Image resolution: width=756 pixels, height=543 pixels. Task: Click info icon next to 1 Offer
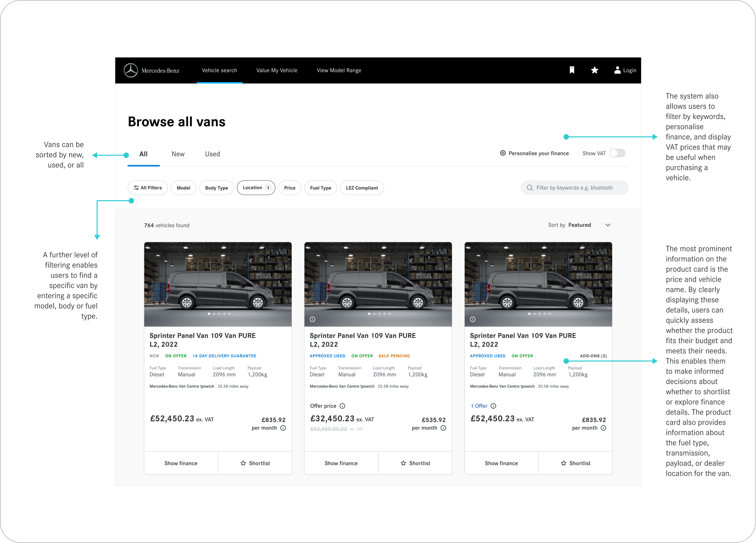(x=493, y=406)
